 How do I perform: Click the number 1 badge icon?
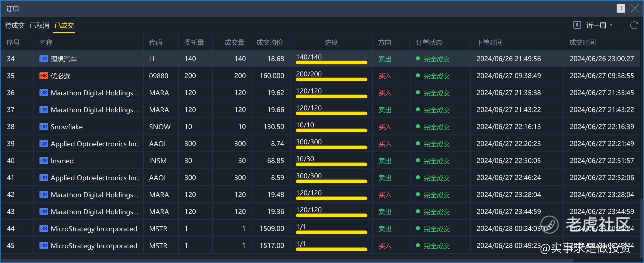(x=621, y=8)
